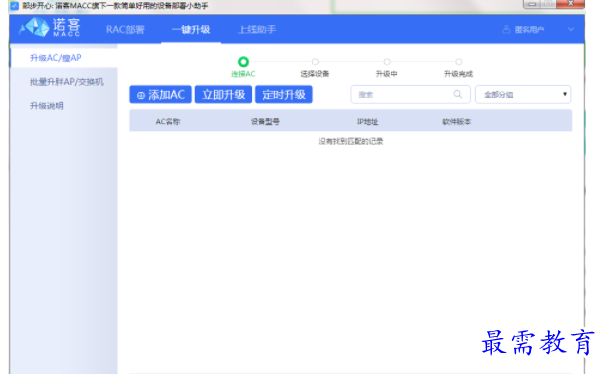This screenshot has height=374, width=603.
Task: Click the AC名称 column header
Action: coord(168,121)
